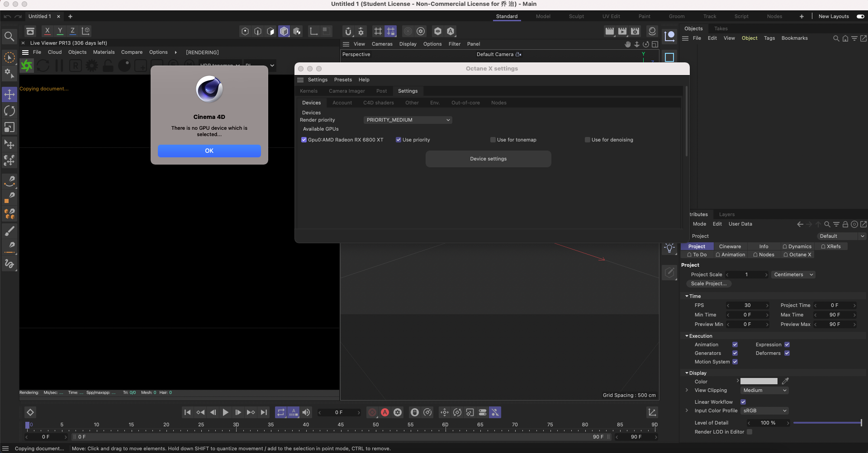868x453 pixels.
Task: Toggle the Use priority checkbox
Action: coord(398,140)
